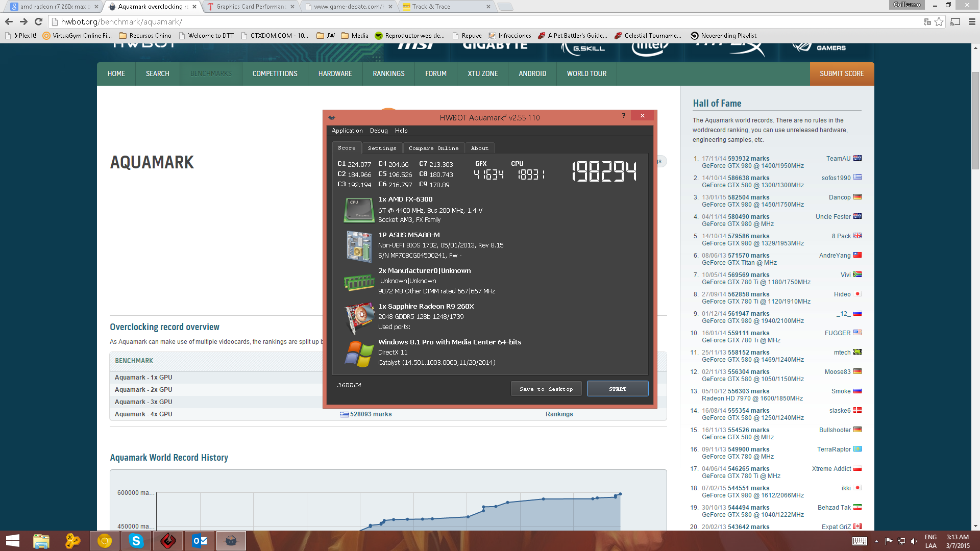Switch to Chrome in the taskbar
Screen dimensions: 980x551
(x=105, y=541)
